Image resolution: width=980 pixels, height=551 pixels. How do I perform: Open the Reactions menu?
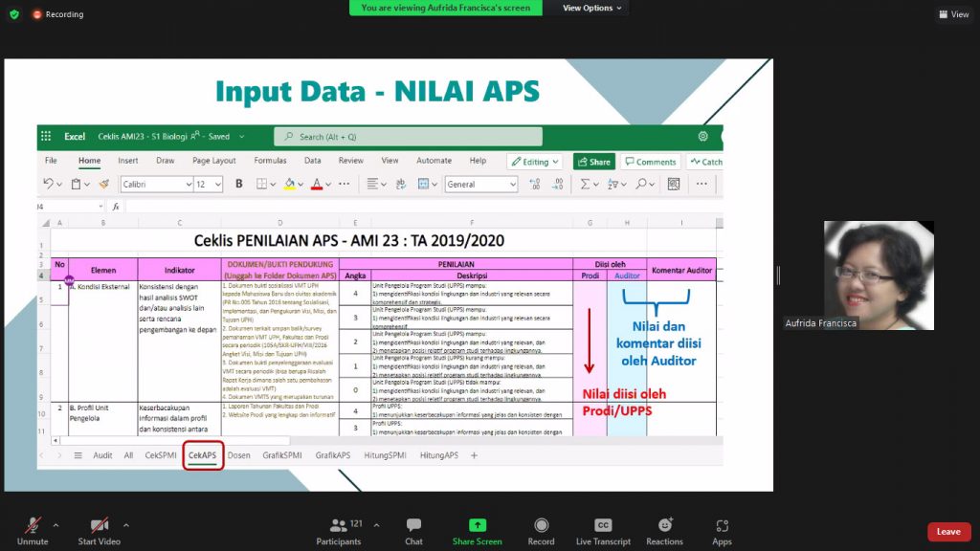click(x=664, y=531)
